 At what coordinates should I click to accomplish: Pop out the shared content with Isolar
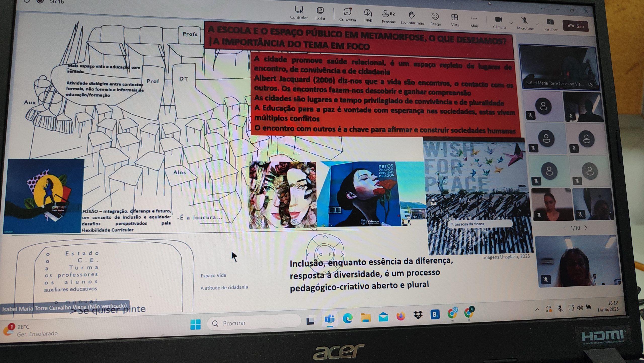(x=320, y=11)
